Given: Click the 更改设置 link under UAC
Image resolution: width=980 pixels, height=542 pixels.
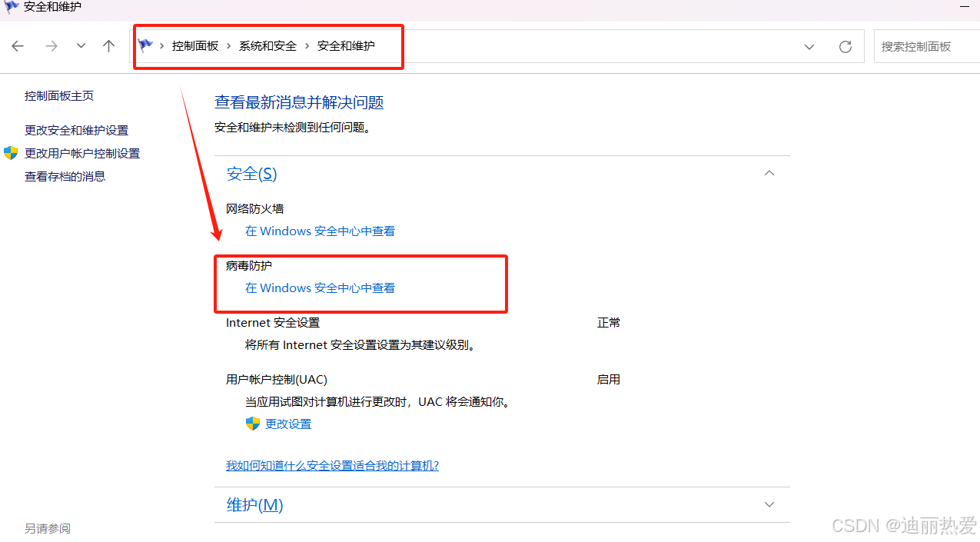Looking at the screenshot, I should click(x=288, y=424).
